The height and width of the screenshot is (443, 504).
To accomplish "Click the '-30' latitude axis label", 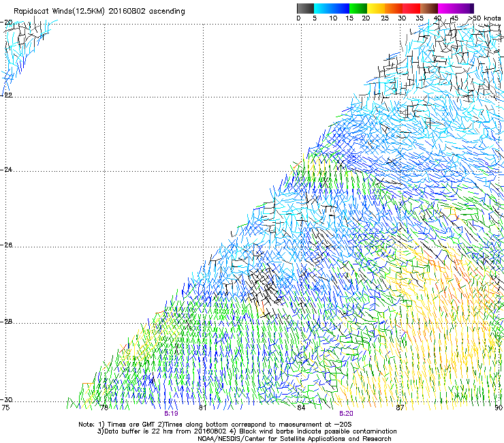I will click(x=7, y=399).
